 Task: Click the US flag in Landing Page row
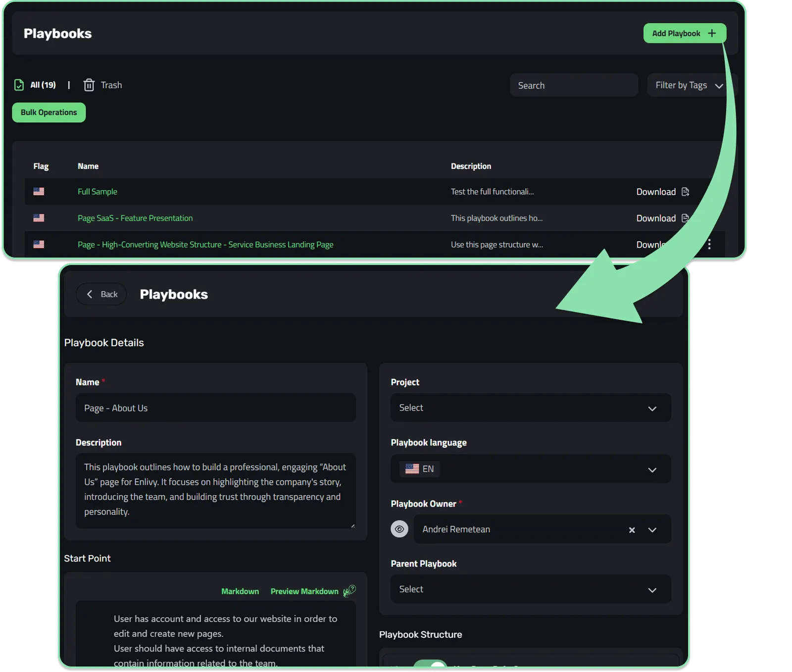point(39,244)
